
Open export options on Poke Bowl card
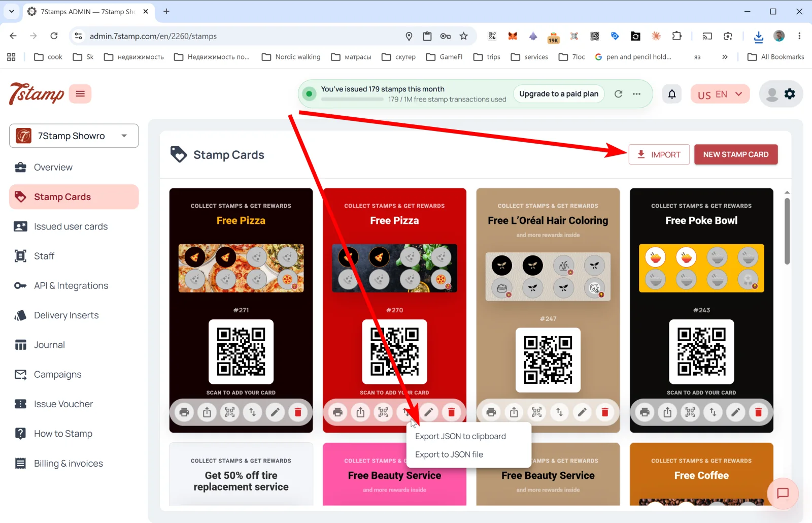point(713,412)
